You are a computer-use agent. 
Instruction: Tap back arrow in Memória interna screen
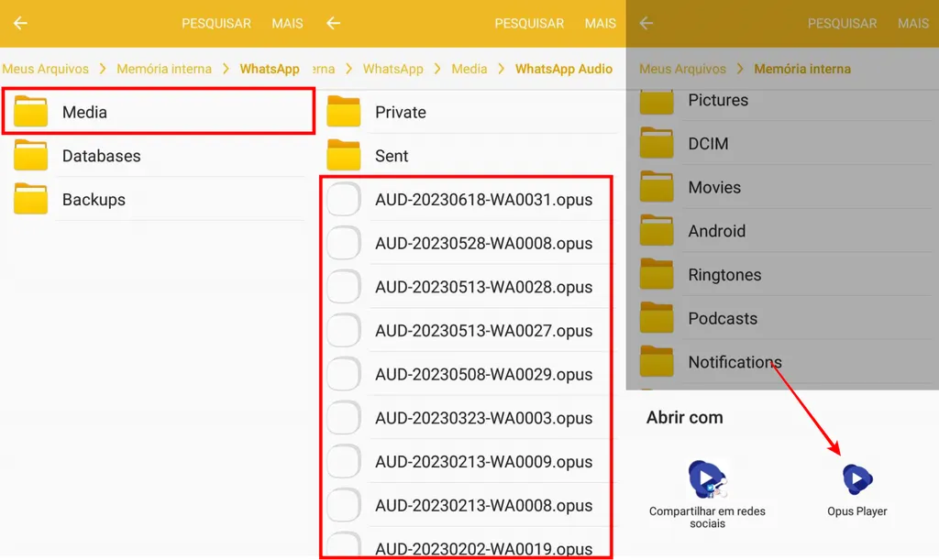(646, 23)
